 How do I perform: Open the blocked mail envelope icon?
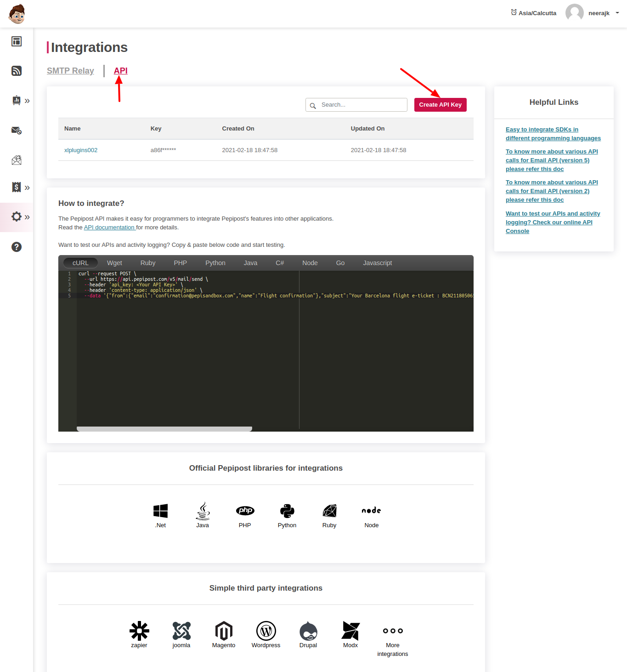tap(17, 131)
